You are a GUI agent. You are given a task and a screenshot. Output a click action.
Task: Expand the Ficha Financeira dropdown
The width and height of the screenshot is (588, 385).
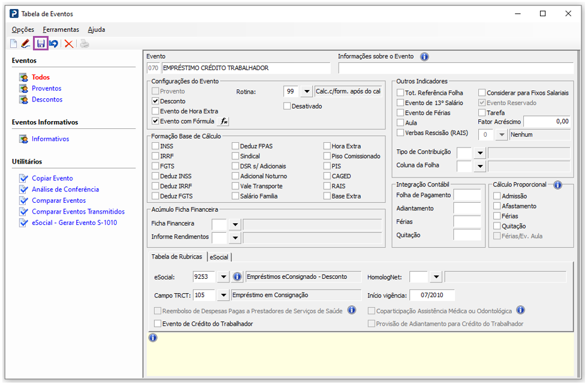point(235,225)
